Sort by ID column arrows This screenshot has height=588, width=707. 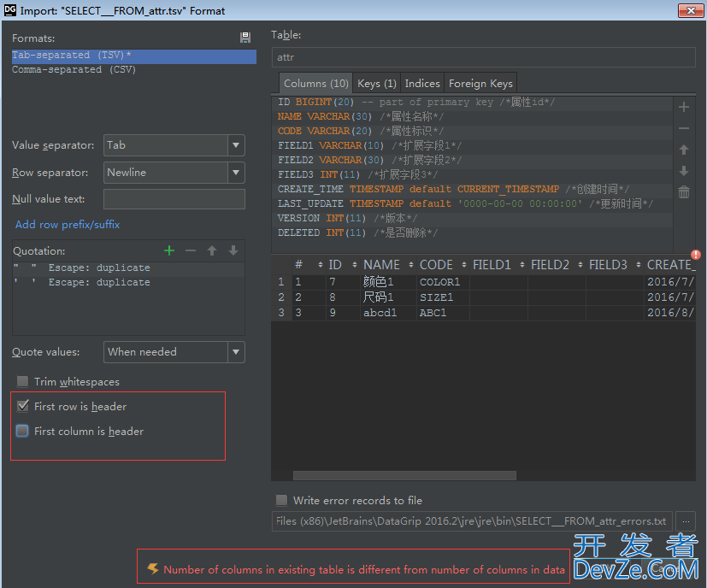355,265
